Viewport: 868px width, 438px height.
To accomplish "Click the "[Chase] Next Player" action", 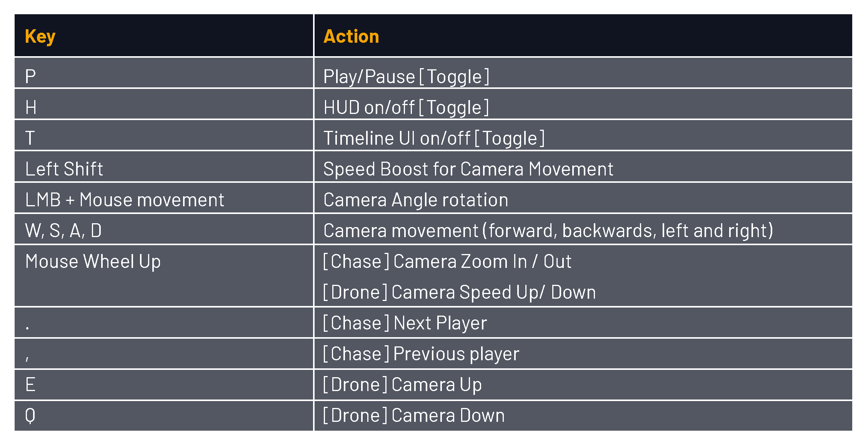I will (405, 323).
